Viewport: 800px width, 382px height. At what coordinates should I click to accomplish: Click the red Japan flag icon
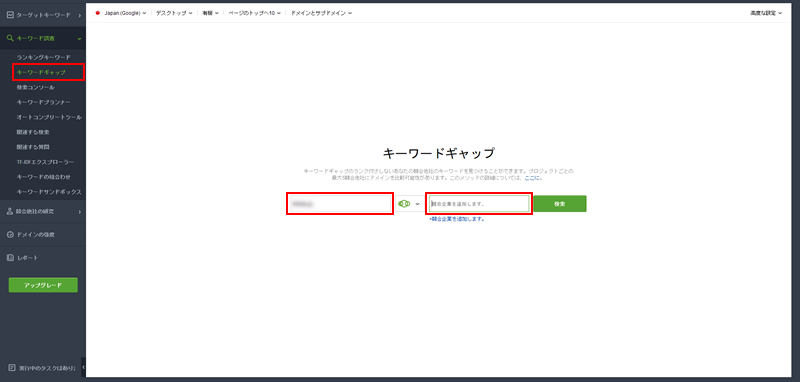click(x=97, y=13)
